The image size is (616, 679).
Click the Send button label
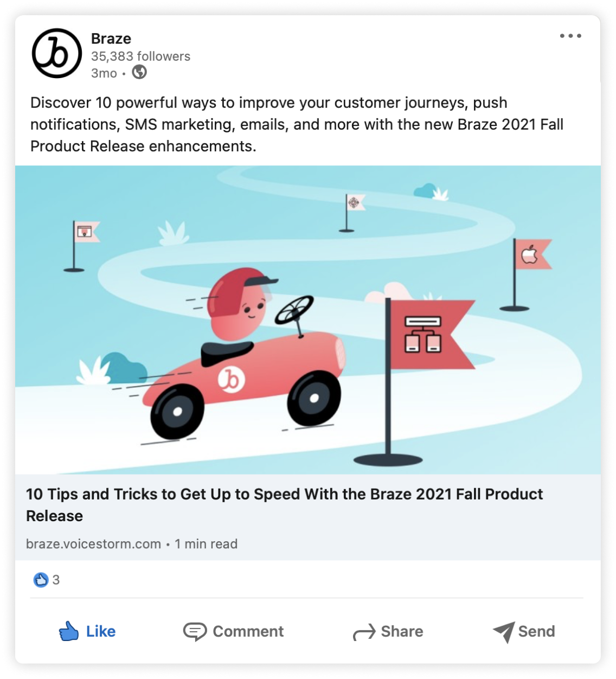(536, 631)
